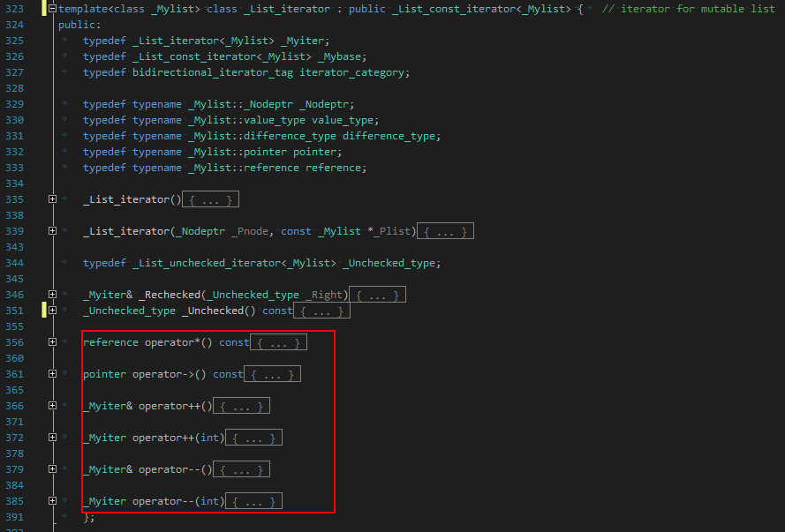
Task: Expand the _Rechecked function fold marker
Action: (x=53, y=295)
